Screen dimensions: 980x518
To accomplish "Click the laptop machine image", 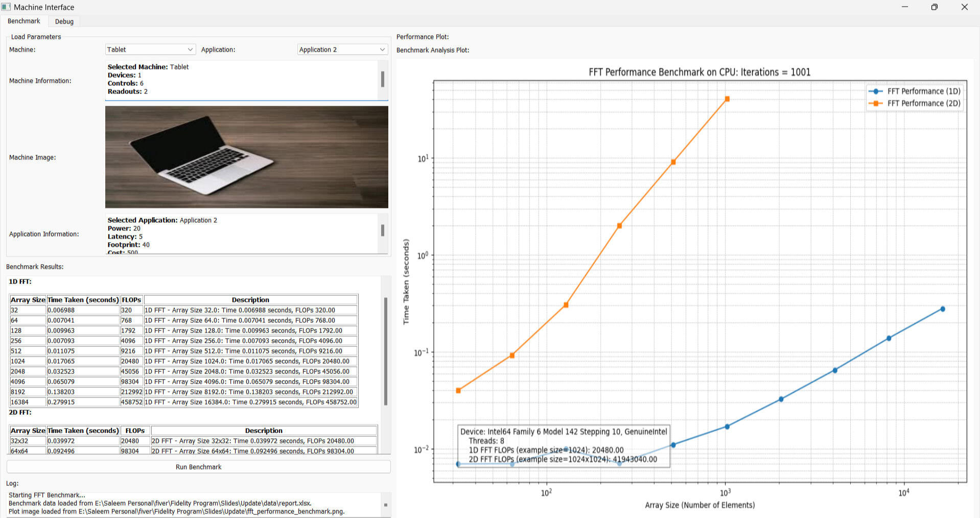I will [246, 157].
